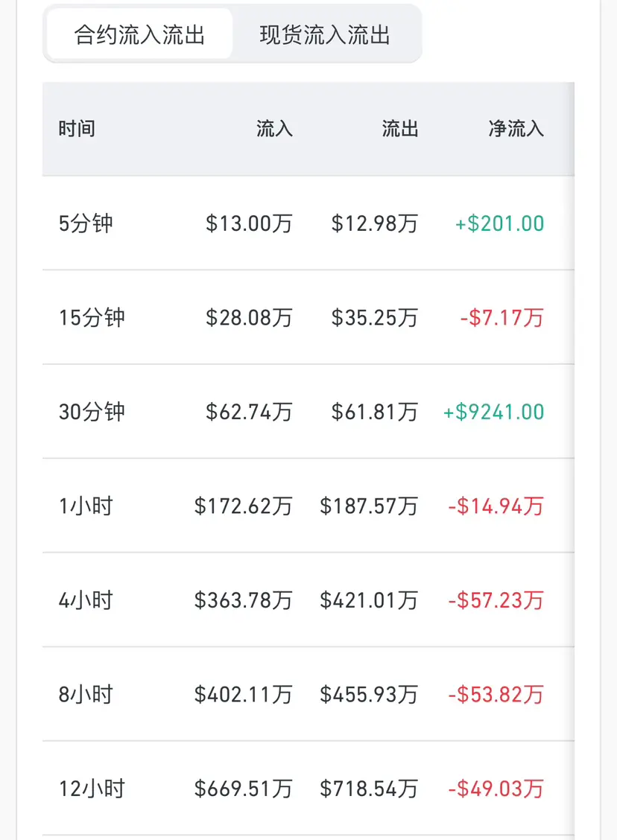The width and height of the screenshot is (617, 840).
Task: Select the 5分钟 time row
Action: coord(86,223)
